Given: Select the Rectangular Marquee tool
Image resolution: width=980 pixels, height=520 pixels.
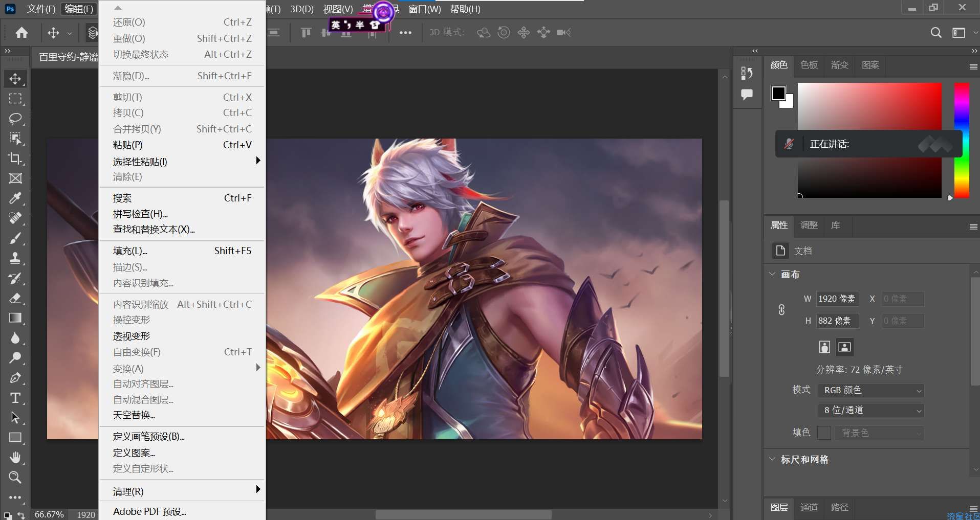Looking at the screenshot, I should pos(15,99).
